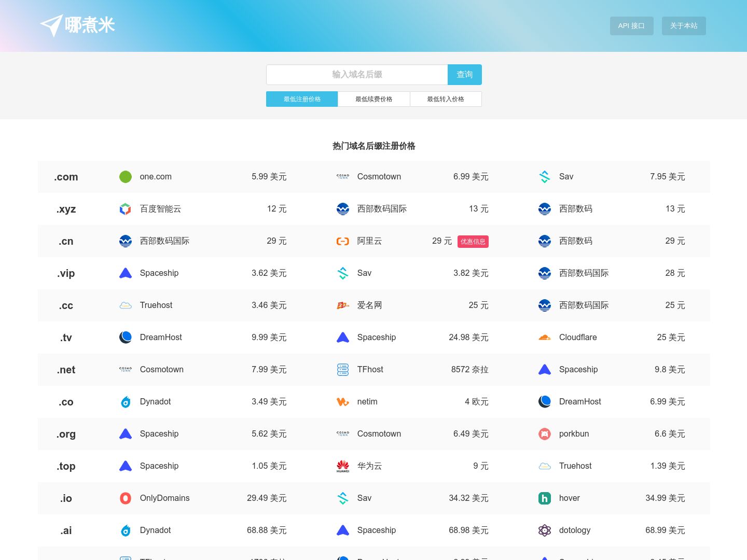Image resolution: width=747 pixels, height=560 pixels.
Task: Click the 百度智能云 registrar name
Action: coord(161,209)
